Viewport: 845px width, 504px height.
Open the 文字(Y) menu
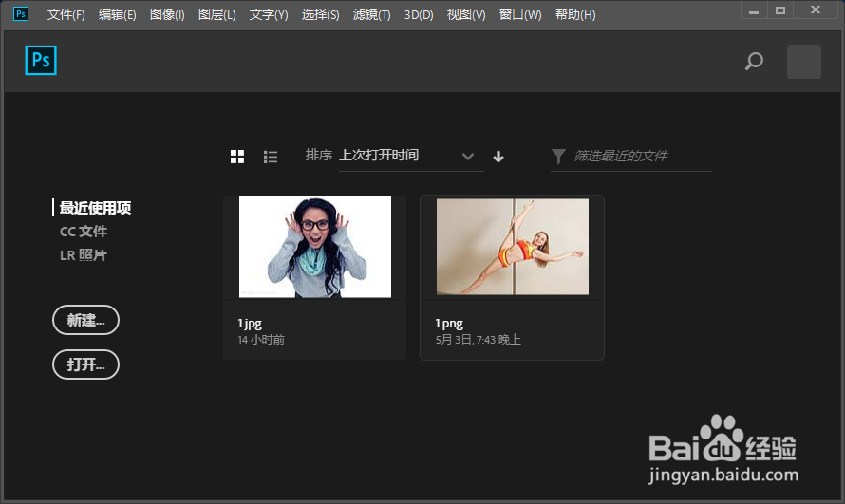(269, 14)
